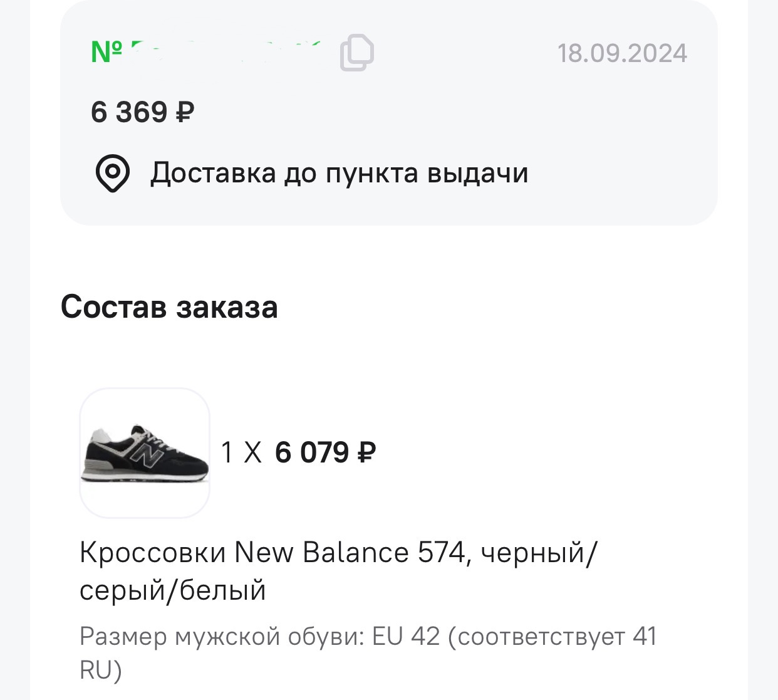Viewport: 778px width, 700px height.
Task: Tap the RU) ending of the size line
Action: click(x=101, y=670)
